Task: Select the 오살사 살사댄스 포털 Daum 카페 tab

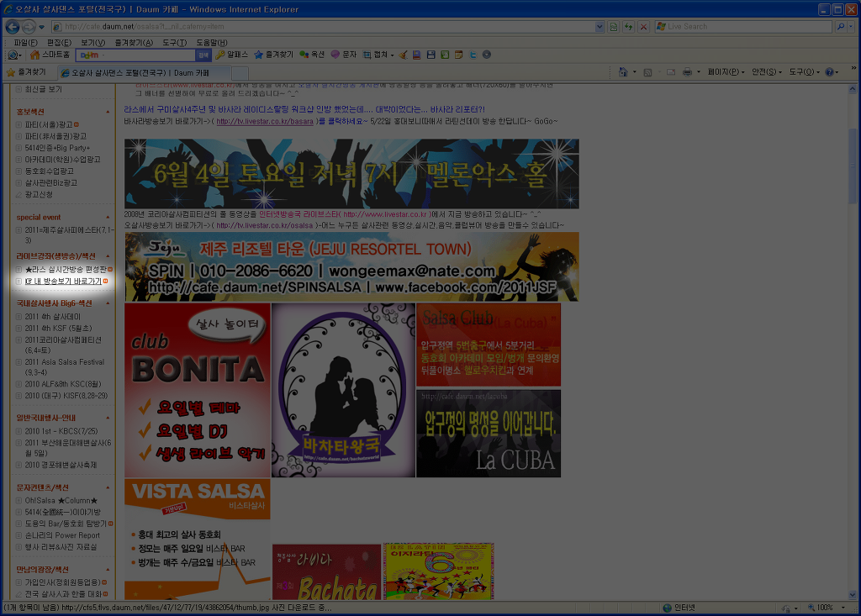Action: tap(144, 73)
